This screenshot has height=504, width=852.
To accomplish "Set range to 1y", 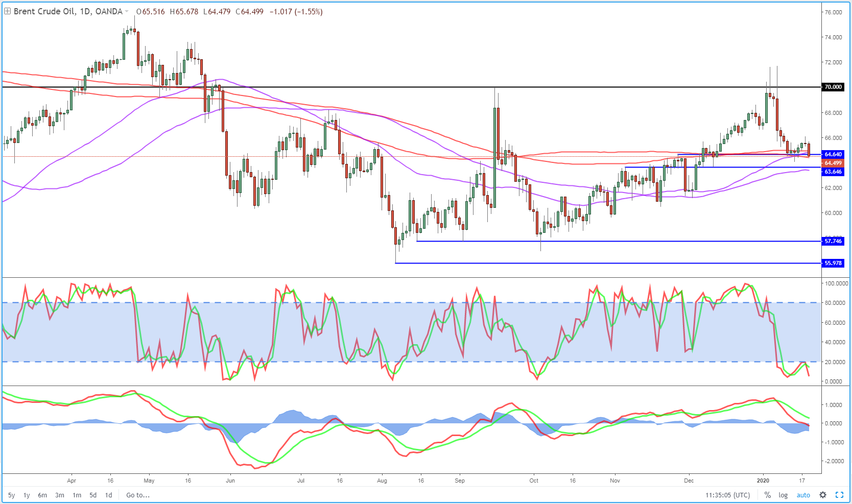I will click(x=27, y=495).
